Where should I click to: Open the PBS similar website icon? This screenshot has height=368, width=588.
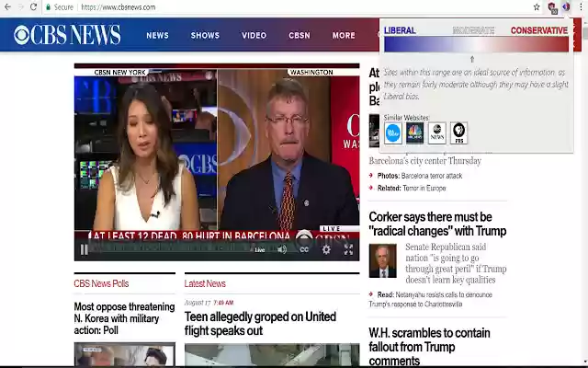(458, 132)
